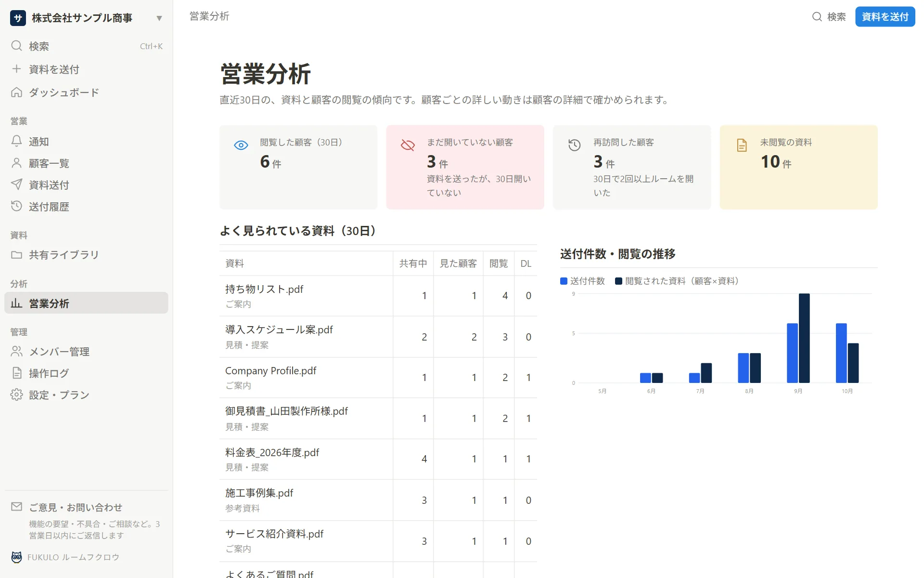Click the ご意見・お問い合わせ link

coord(75,507)
